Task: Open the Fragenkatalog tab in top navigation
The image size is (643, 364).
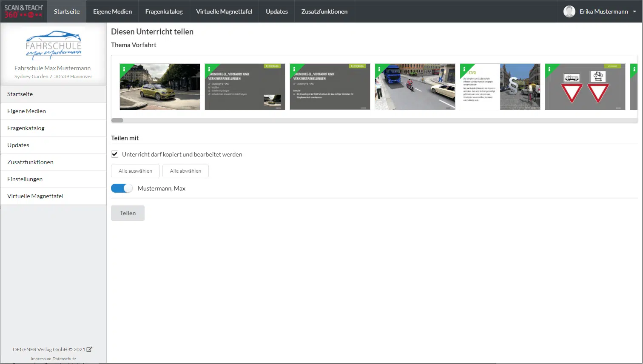Action: point(164,11)
